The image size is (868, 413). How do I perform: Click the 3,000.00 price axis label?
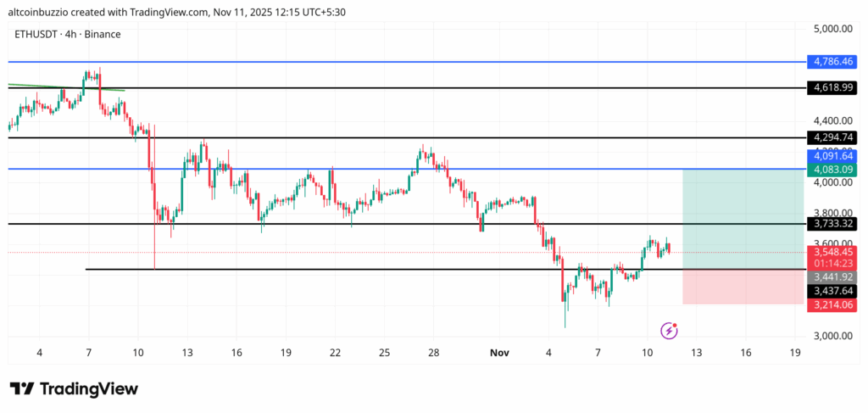coord(831,336)
